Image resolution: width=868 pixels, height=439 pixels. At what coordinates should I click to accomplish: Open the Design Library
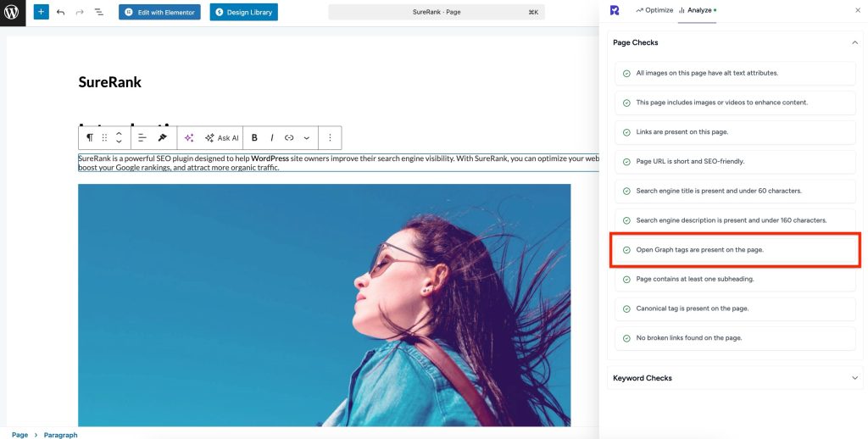coord(243,12)
